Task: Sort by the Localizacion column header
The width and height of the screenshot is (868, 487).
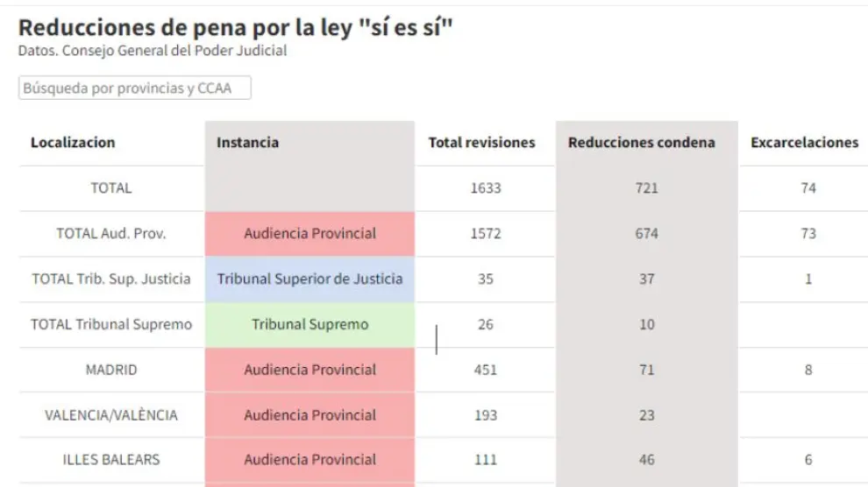Action: coord(73,143)
